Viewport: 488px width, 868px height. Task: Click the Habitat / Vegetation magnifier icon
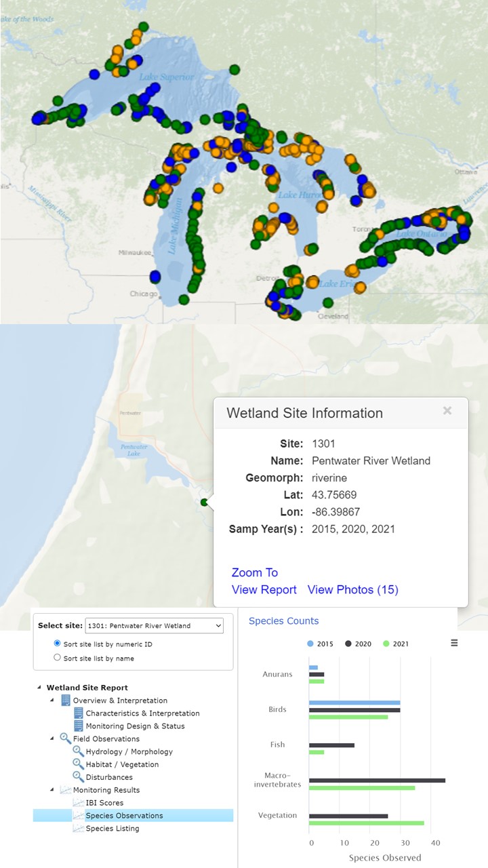tap(79, 764)
